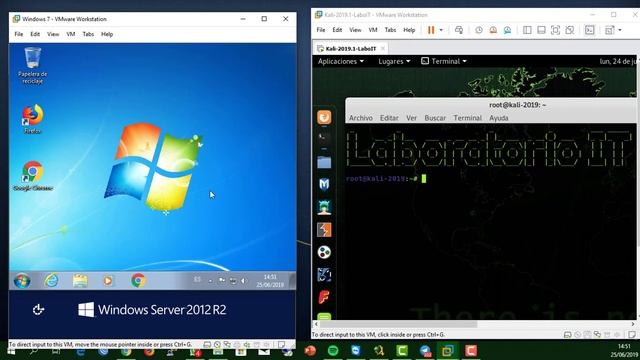Expand the Terminal app menu in Kali top bar
Screen dimensions: 640x360
444,61
